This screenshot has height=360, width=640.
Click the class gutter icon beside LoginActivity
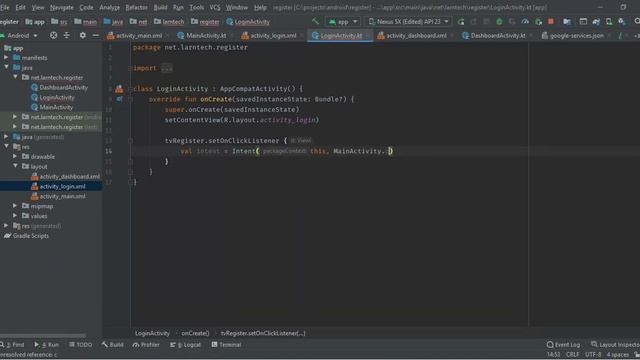[x=119, y=89]
